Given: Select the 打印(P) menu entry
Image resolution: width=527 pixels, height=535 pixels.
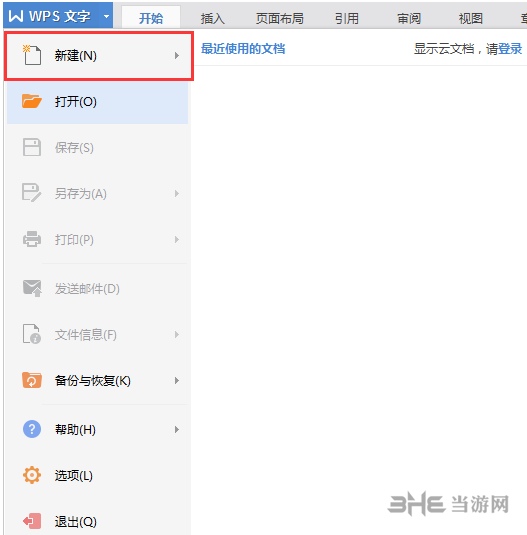Looking at the screenshot, I should (98, 240).
